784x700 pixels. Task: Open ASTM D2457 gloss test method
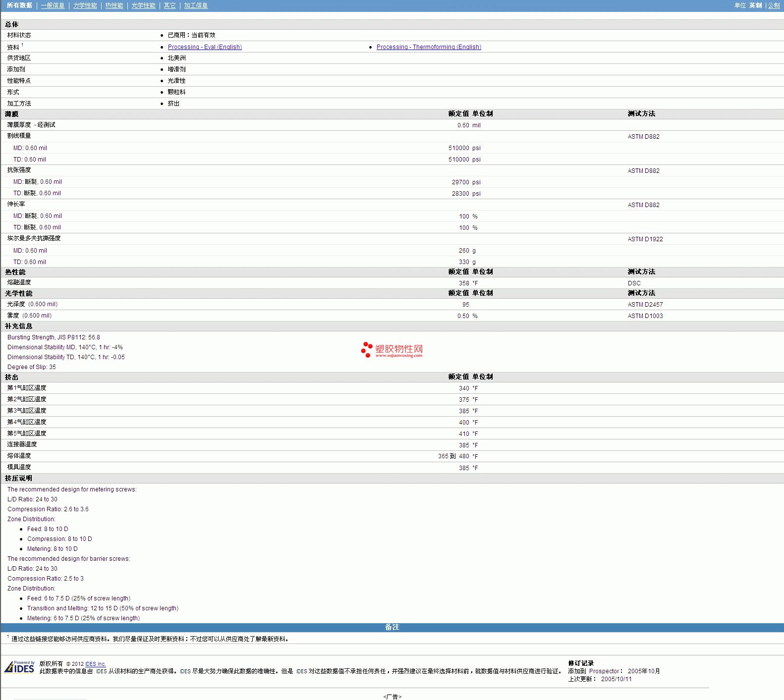tap(645, 305)
